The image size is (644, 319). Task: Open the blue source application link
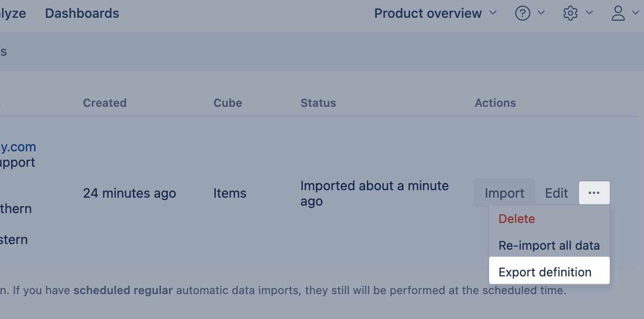tap(19, 147)
